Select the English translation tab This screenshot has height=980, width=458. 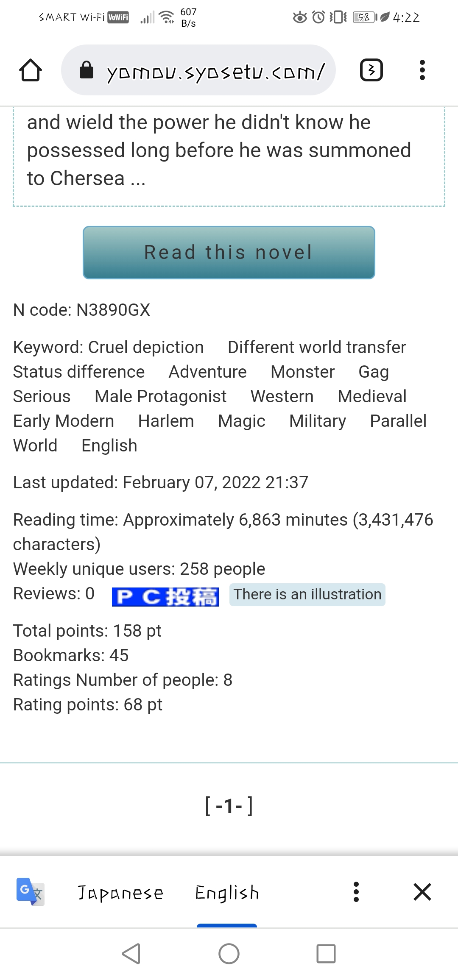227,893
